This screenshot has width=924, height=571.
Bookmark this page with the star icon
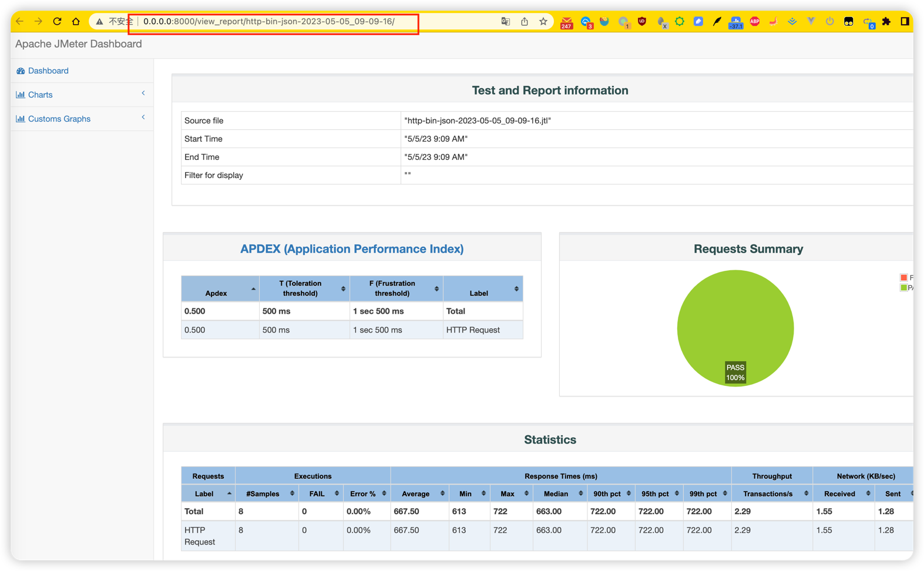pyautogui.click(x=543, y=22)
